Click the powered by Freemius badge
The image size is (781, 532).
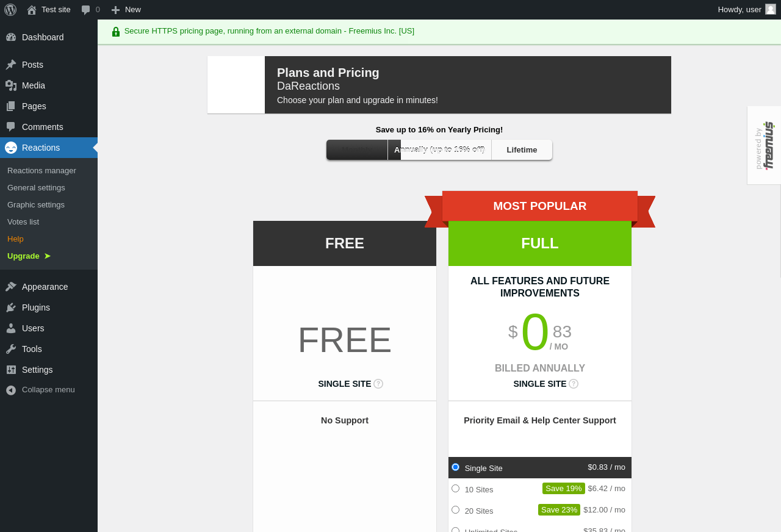click(764, 145)
